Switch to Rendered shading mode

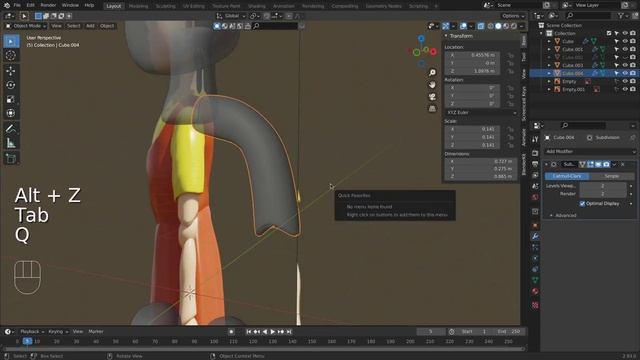pos(513,26)
